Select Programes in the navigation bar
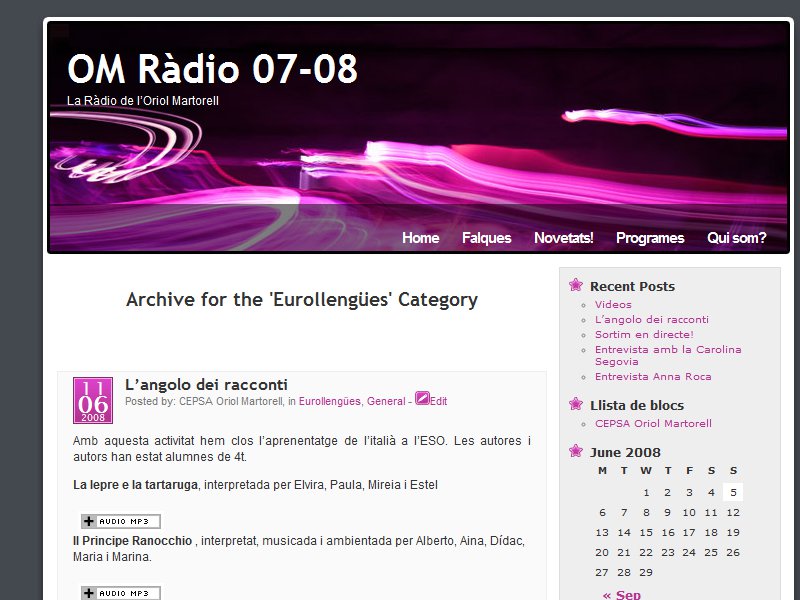 [x=650, y=238]
